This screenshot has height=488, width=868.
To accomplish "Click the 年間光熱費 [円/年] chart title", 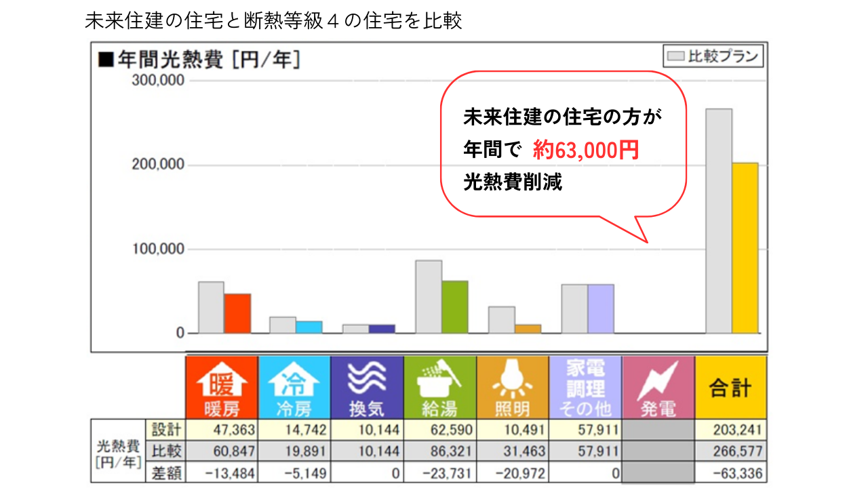I will (199, 60).
